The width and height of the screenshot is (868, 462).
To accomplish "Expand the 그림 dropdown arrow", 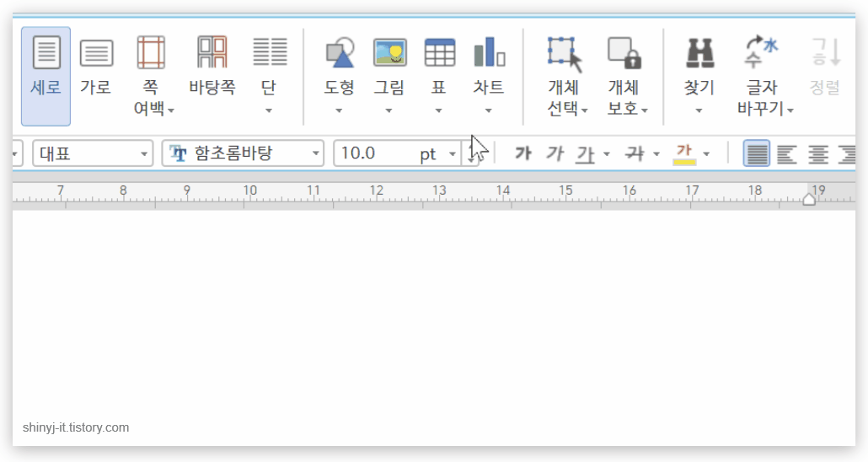I will (x=388, y=110).
